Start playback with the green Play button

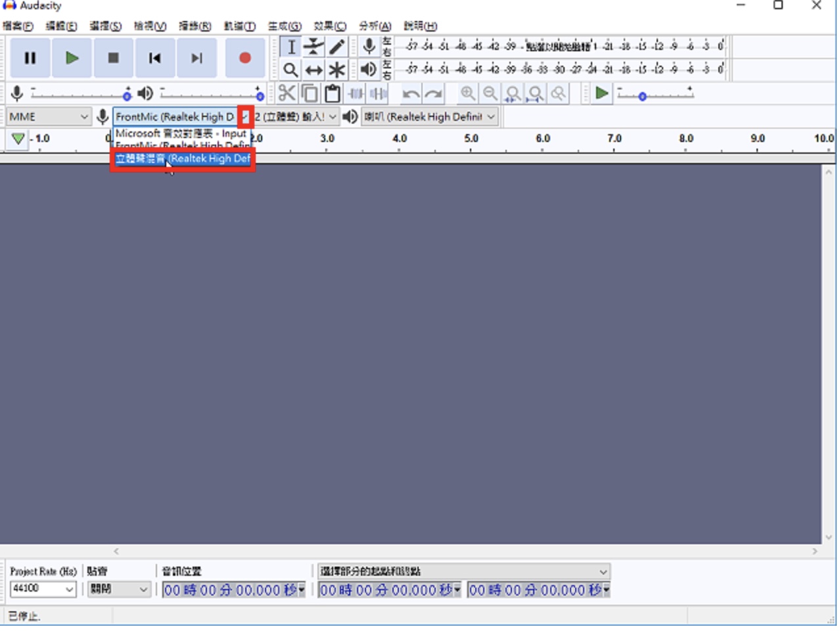click(72, 58)
